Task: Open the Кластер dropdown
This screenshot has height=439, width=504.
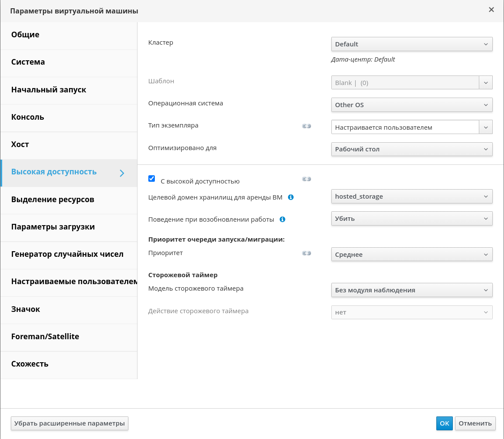Action: [x=412, y=44]
